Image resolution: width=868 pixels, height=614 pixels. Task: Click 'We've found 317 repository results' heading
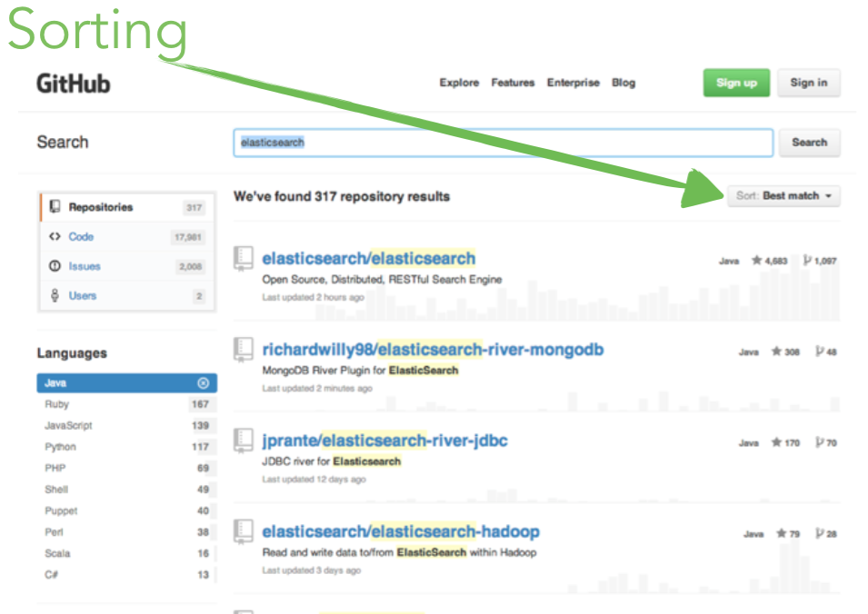point(342,196)
